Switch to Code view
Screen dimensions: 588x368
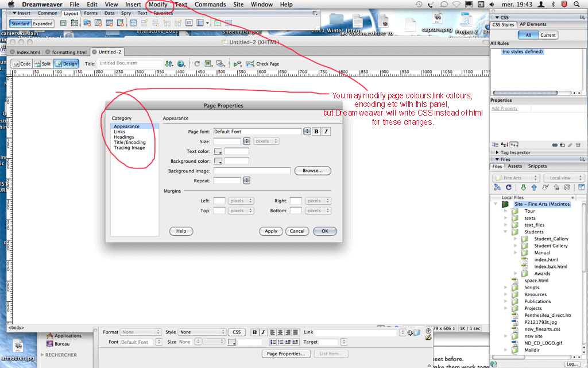(22, 64)
